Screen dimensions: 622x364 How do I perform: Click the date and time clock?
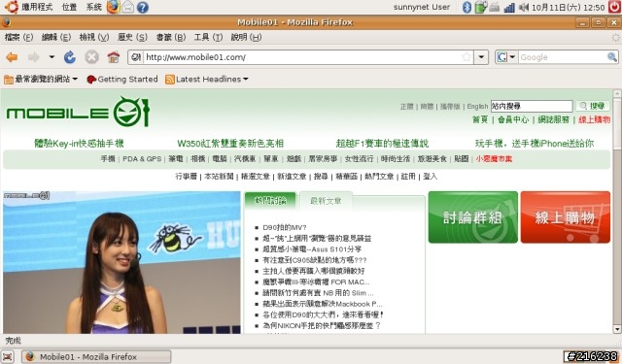click(568, 7)
